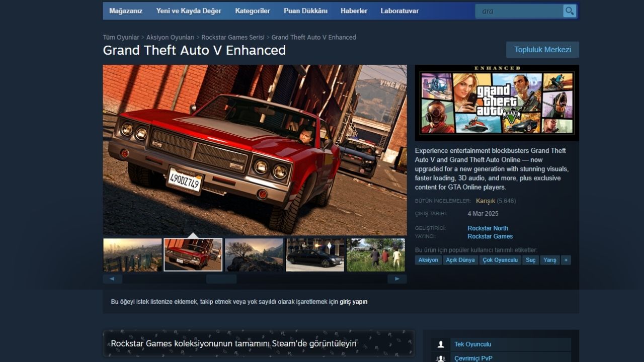The height and width of the screenshot is (362, 644).
Task: Select the golf course screenshot thumbnail
Action: (376, 255)
